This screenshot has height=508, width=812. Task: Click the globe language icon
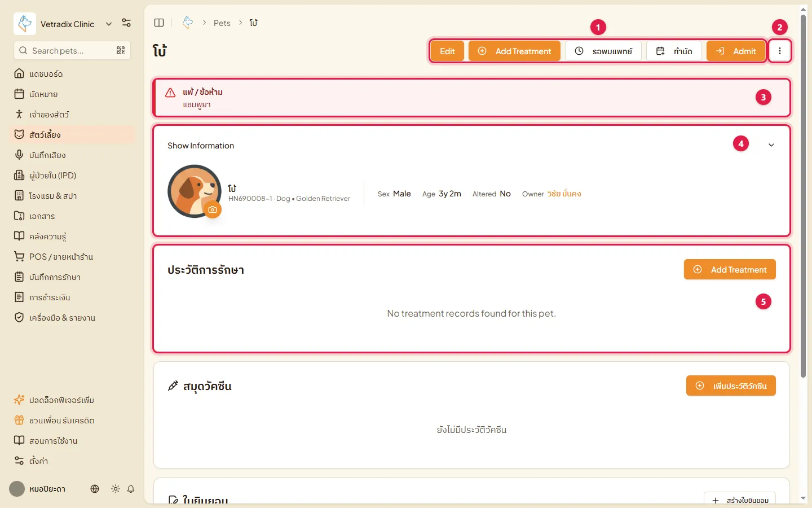[x=95, y=489]
